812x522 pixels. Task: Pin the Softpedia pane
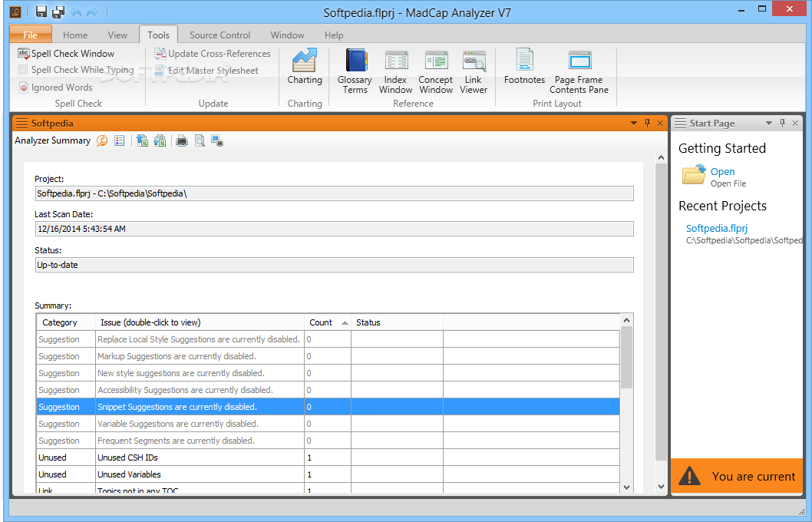tap(647, 123)
